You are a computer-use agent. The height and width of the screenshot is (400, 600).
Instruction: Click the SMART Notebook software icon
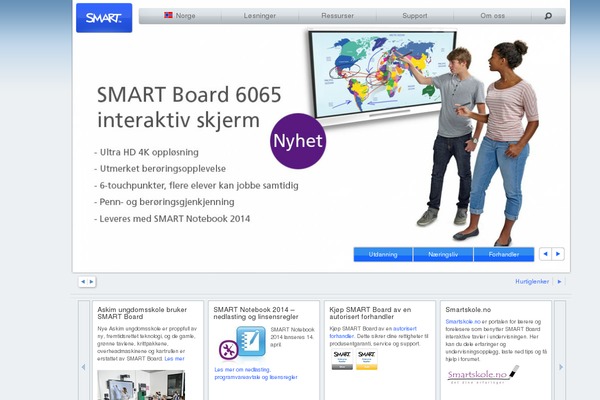coord(251,342)
